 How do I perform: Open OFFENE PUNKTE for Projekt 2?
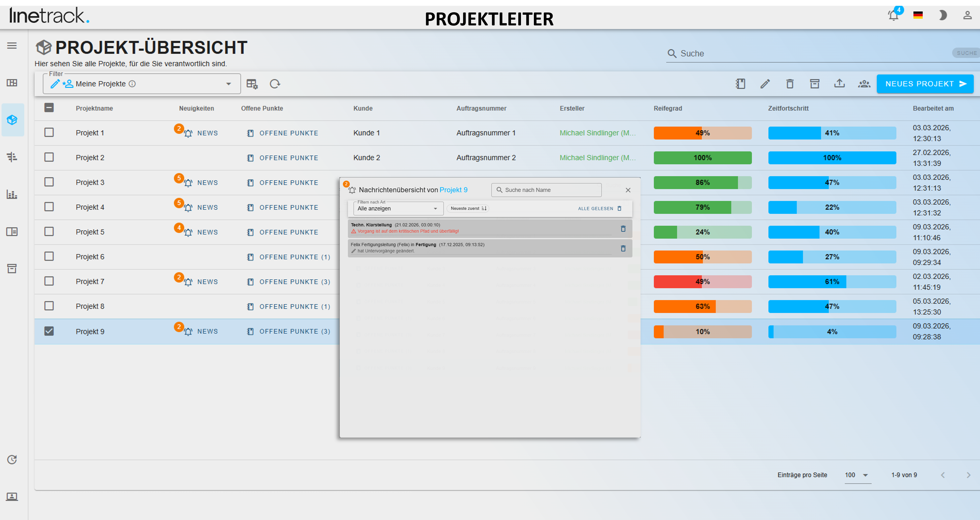click(x=282, y=158)
